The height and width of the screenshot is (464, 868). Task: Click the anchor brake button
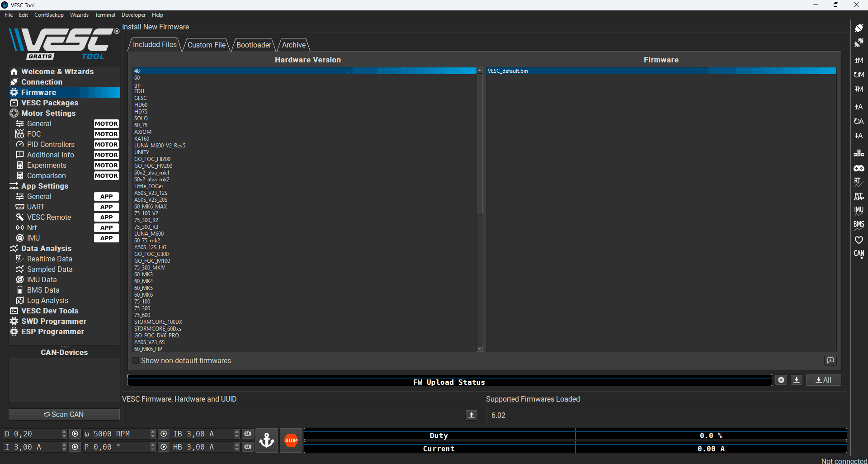click(x=267, y=440)
